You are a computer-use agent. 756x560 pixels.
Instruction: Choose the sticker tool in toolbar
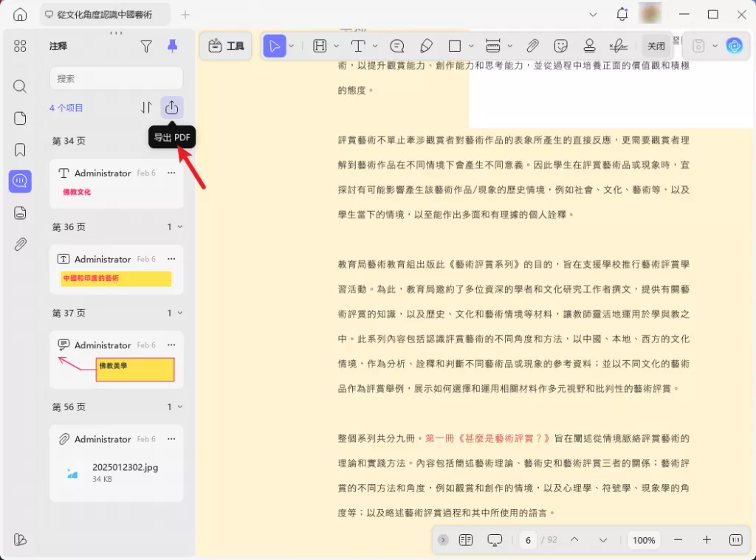(x=561, y=46)
